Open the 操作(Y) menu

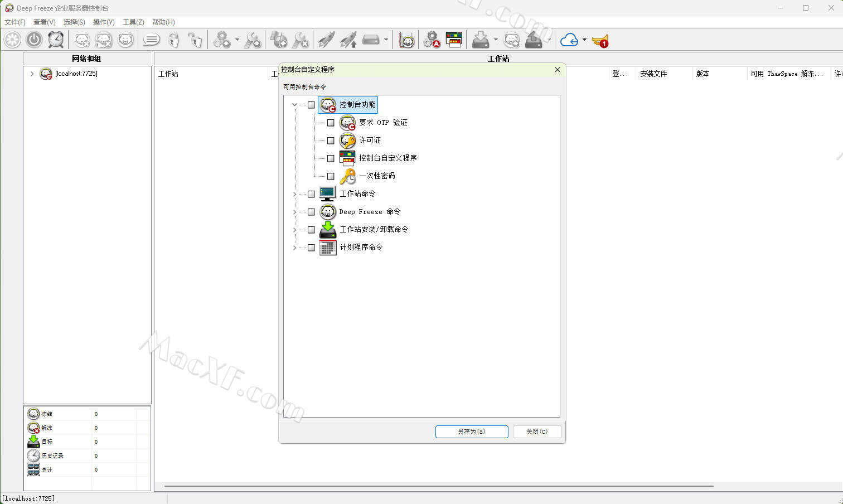[104, 22]
